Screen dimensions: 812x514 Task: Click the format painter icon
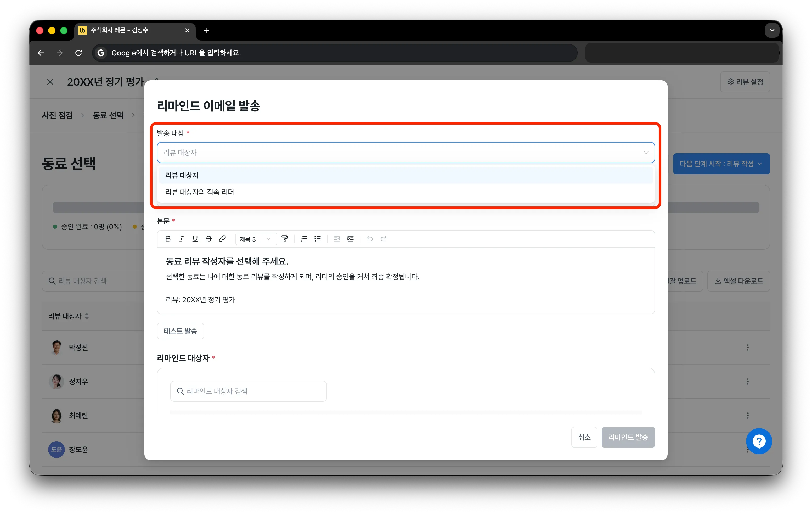point(285,239)
